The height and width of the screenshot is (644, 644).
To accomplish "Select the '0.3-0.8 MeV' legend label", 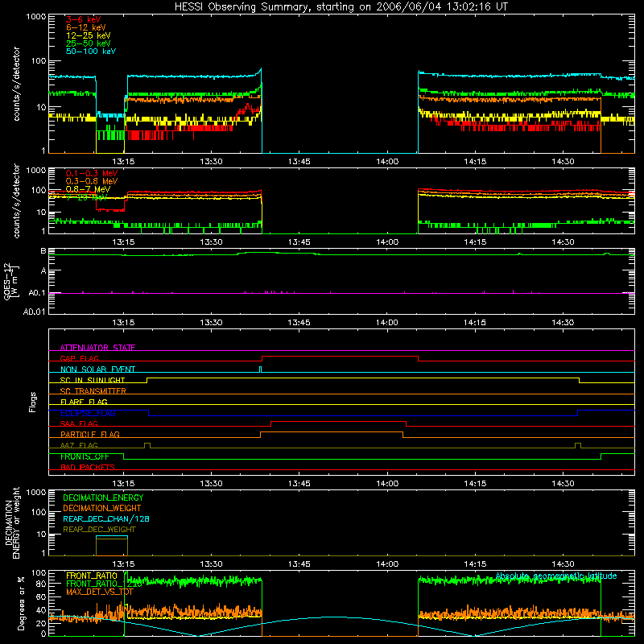I will [x=92, y=181].
